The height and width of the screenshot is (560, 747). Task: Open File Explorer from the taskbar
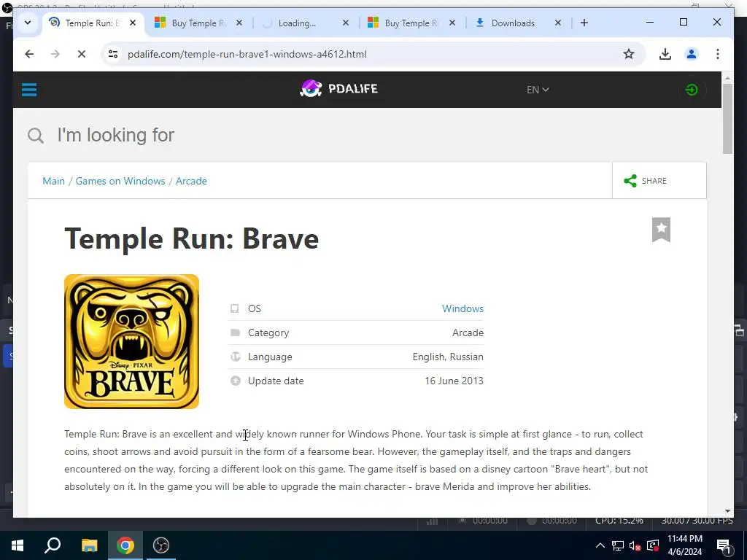coord(89,545)
